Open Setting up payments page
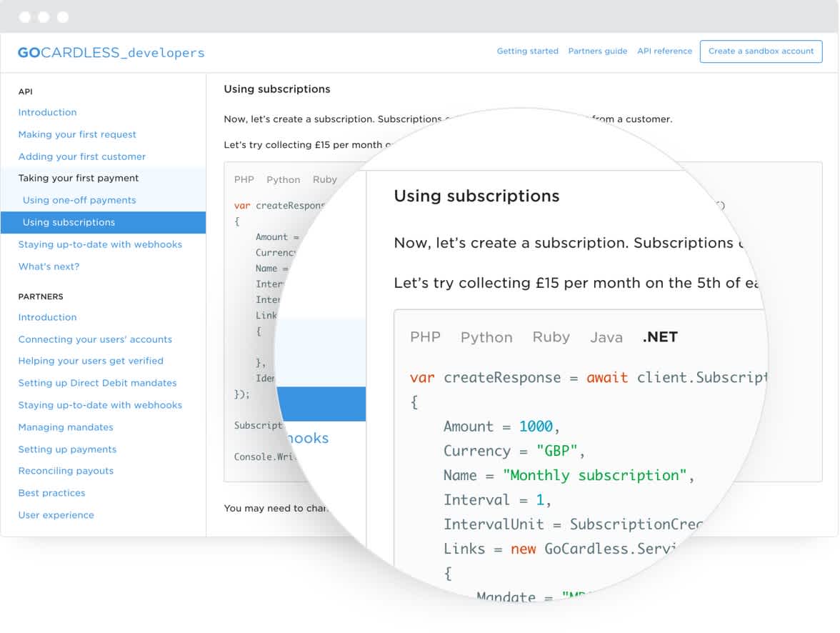The width and height of the screenshot is (840, 633). tap(67, 449)
